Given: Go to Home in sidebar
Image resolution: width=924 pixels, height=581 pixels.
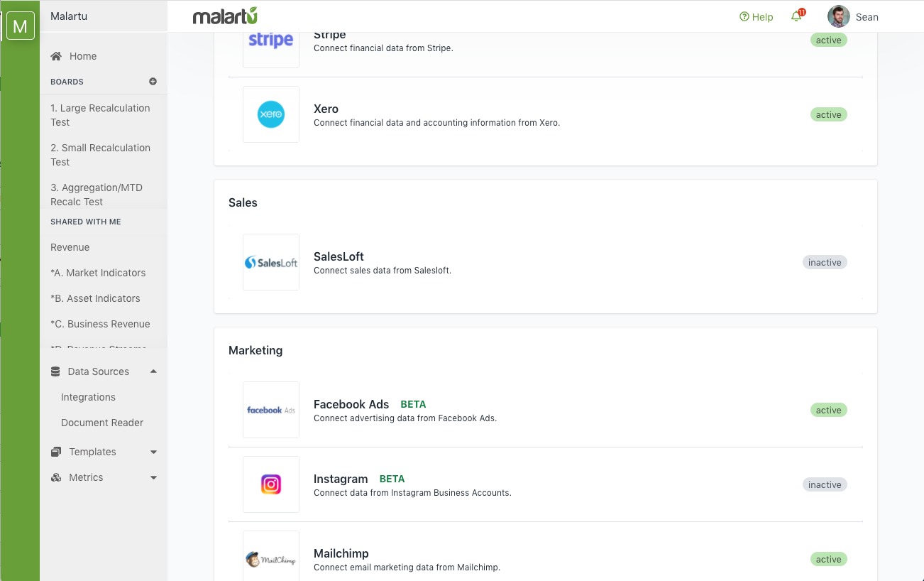Looking at the screenshot, I should (x=82, y=56).
